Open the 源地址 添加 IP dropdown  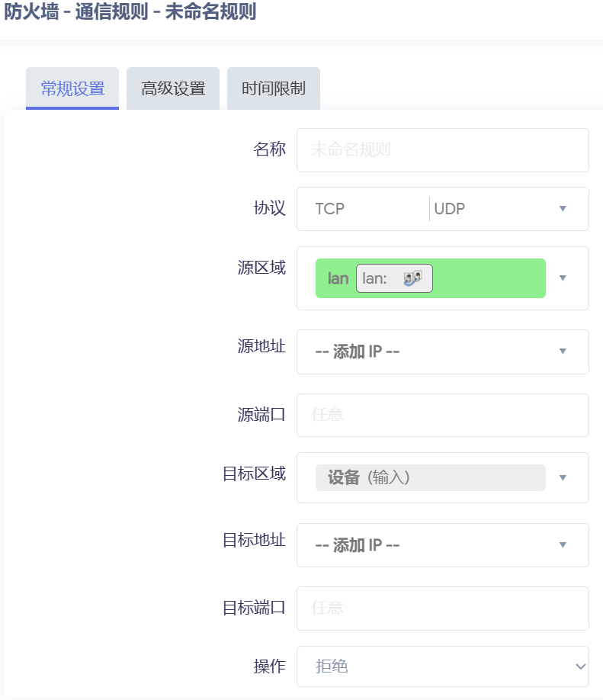tap(442, 352)
